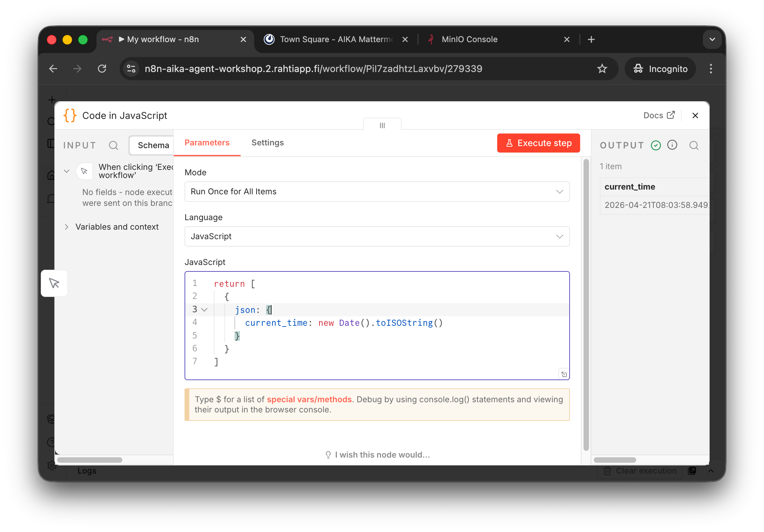Open the special vars/methods link

pos(309,400)
